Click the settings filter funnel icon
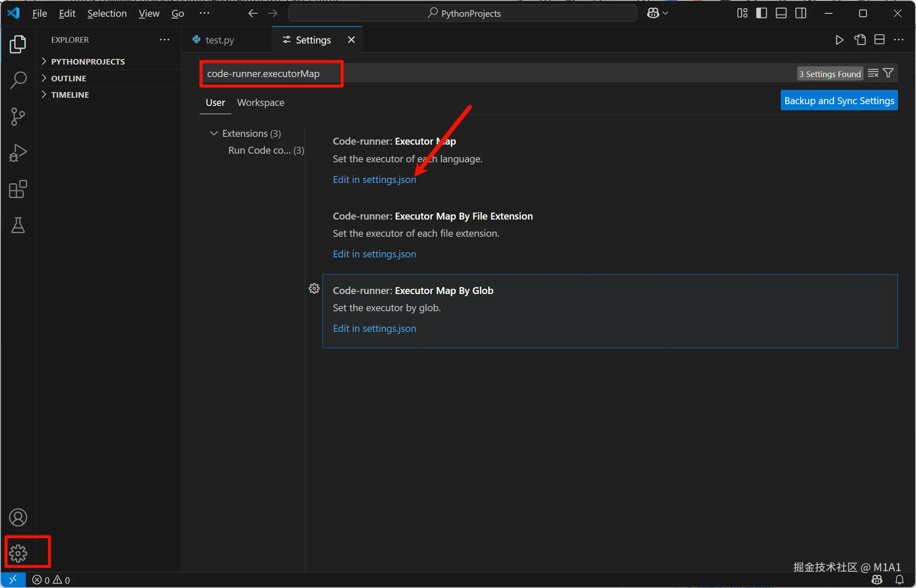The image size is (916, 588). [888, 73]
